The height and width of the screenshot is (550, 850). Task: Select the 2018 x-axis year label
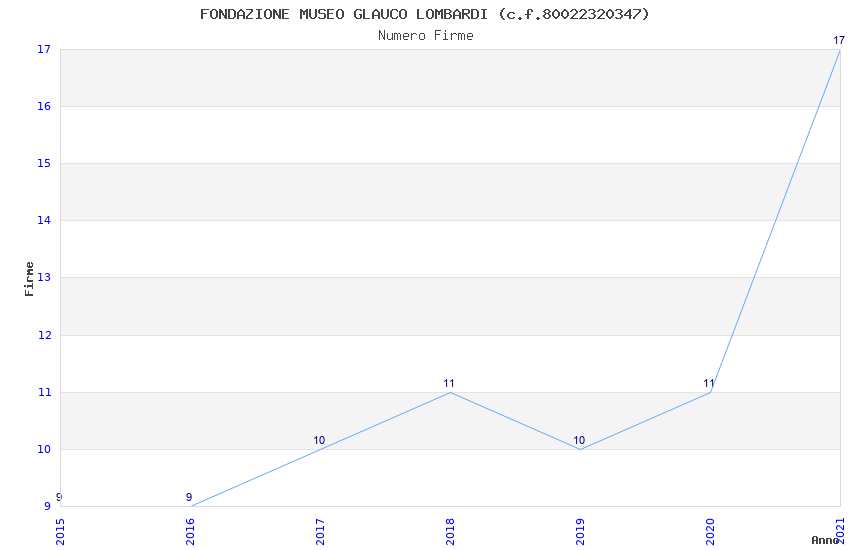[x=450, y=532]
